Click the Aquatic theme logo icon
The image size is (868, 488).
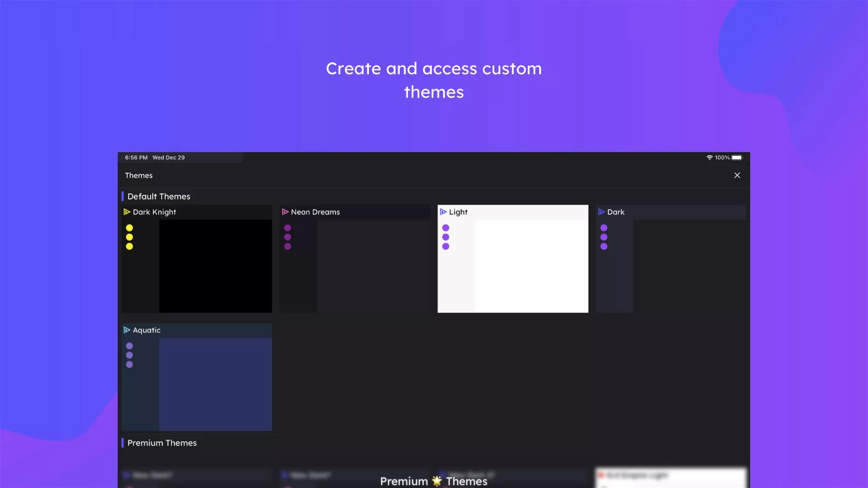coord(127,330)
